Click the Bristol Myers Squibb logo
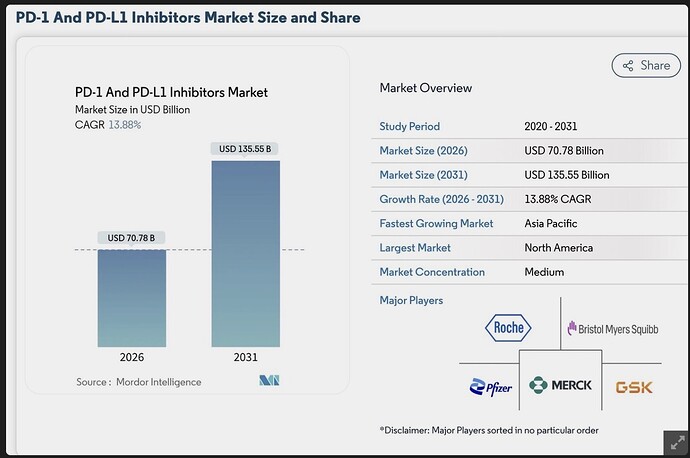This screenshot has height=458, width=690. (x=613, y=329)
